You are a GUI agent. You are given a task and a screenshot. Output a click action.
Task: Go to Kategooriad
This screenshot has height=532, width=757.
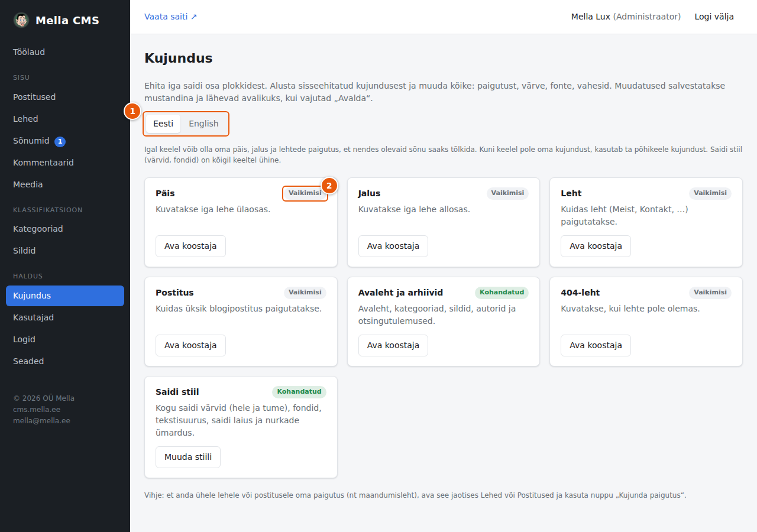(x=65, y=229)
